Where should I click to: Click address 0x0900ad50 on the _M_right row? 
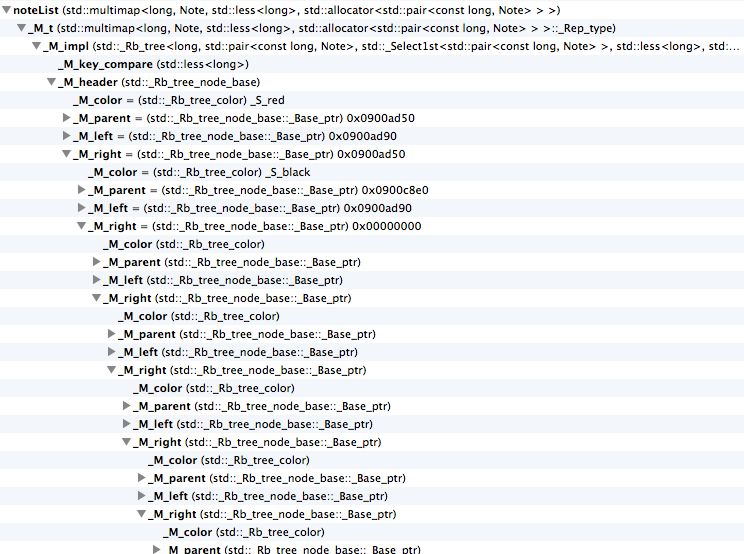click(x=371, y=154)
